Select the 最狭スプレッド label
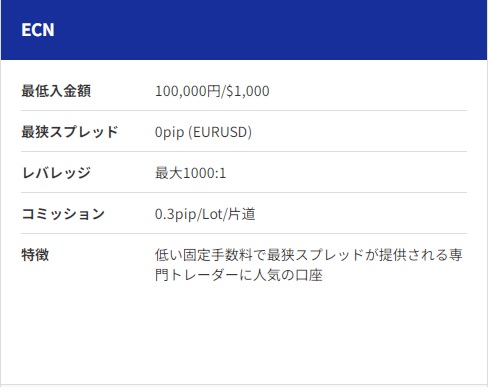The image size is (489, 387). click(70, 132)
